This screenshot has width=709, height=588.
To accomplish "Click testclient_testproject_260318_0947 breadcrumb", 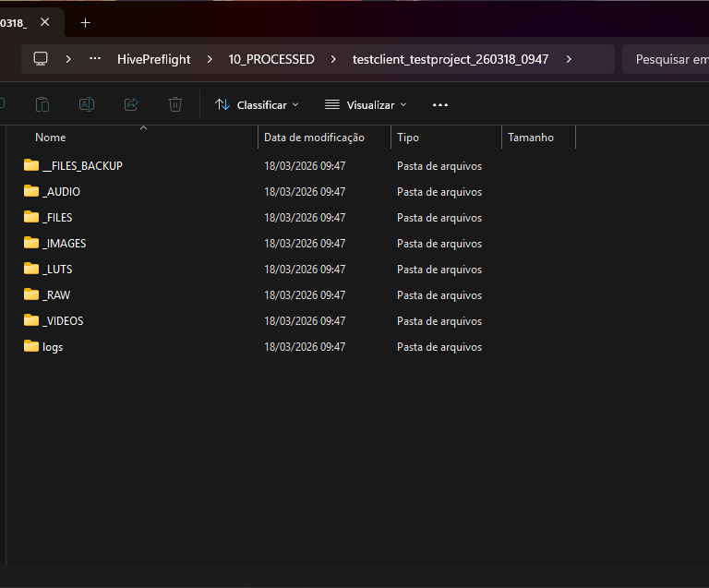I will pos(451,59).
